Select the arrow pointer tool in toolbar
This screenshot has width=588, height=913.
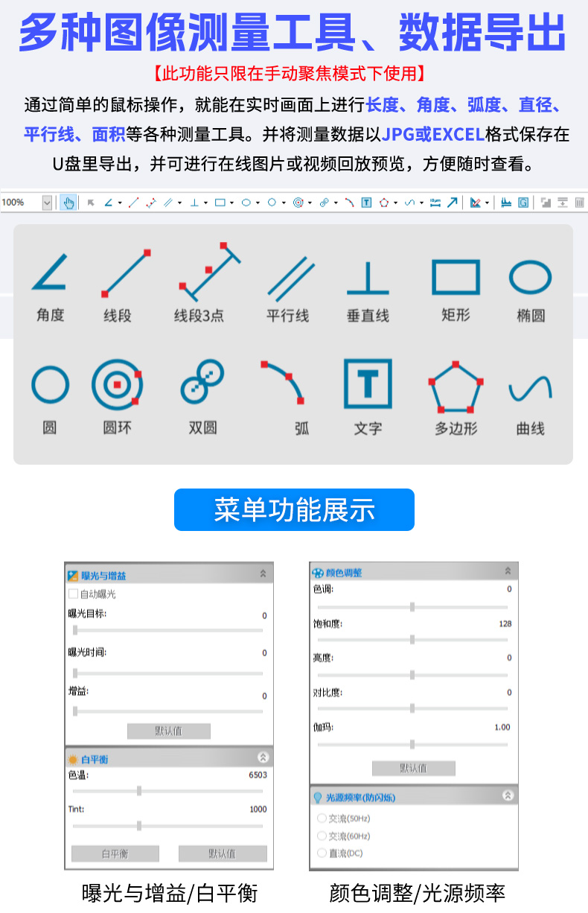[91, 203]
